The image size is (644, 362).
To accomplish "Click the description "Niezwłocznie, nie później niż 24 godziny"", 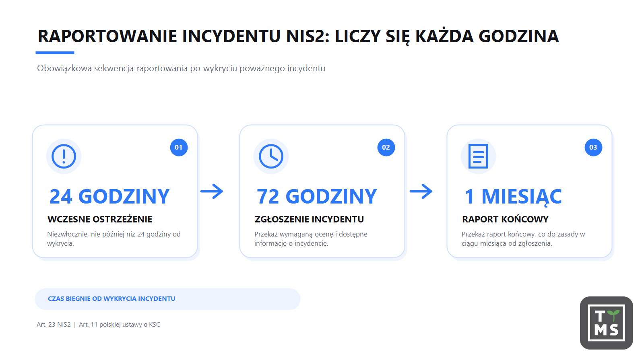I will click(114, 239).
